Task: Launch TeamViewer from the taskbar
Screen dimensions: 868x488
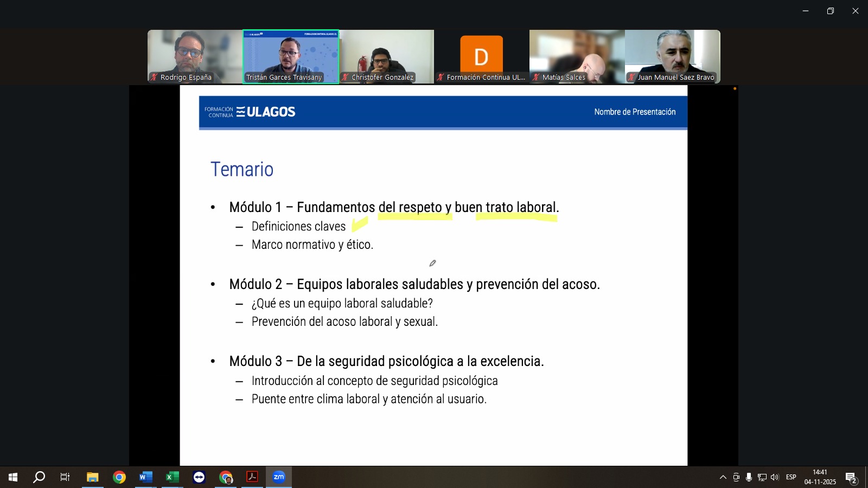Action: coord(199,477)
